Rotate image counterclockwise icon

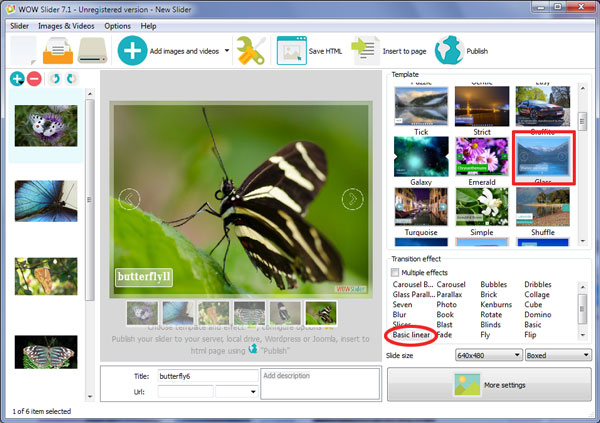[x=55, y=79]
